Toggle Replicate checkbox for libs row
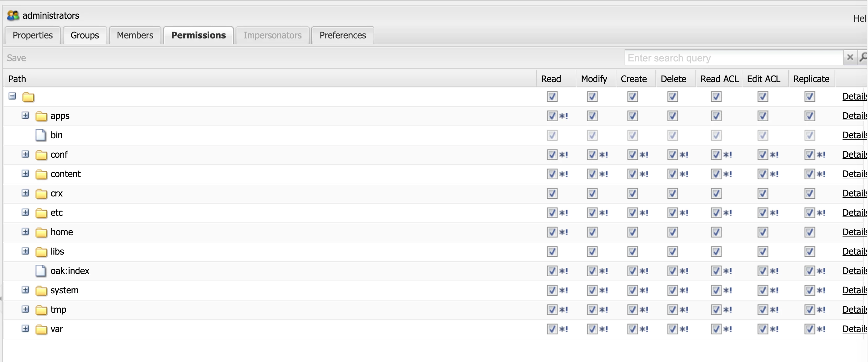Screen dimensions: 868x362 coord(809,251)
